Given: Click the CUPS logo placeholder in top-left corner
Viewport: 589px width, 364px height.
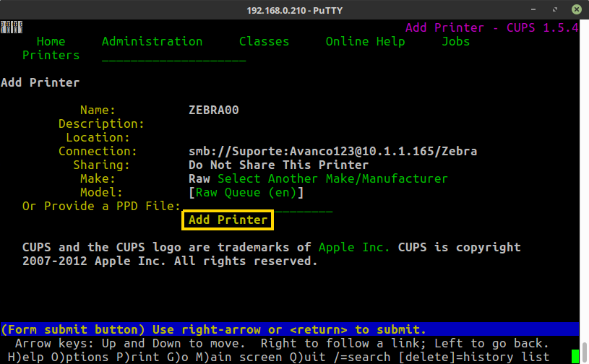Looking at the screenshot, I should pyautogui.click(x=11, y=27).
